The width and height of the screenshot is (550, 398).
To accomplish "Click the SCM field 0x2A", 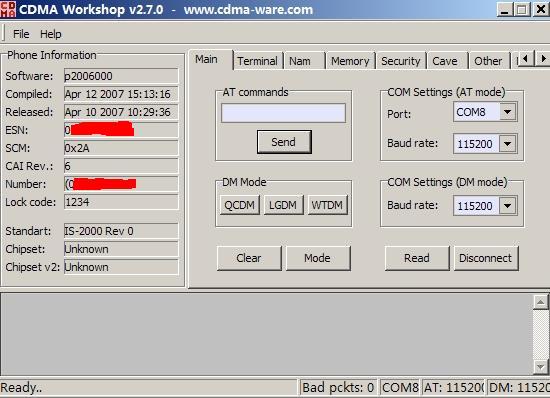I will pyautogui.click(x=121, y=148).
